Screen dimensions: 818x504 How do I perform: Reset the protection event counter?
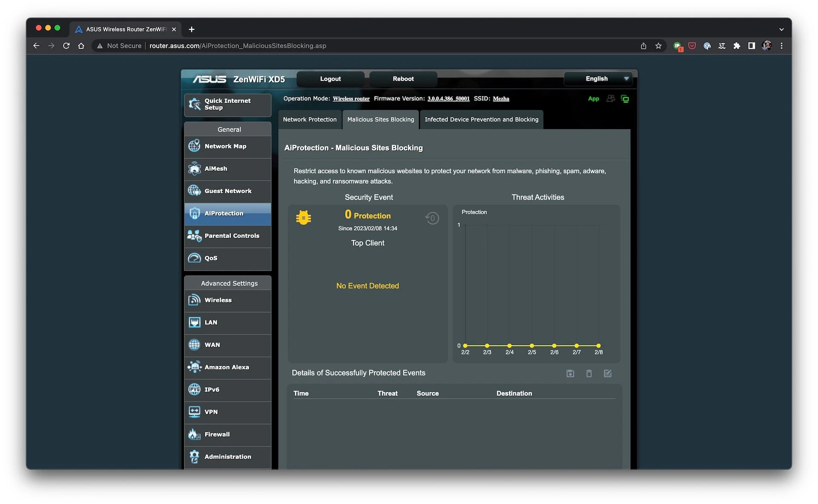tap(432, 218)
